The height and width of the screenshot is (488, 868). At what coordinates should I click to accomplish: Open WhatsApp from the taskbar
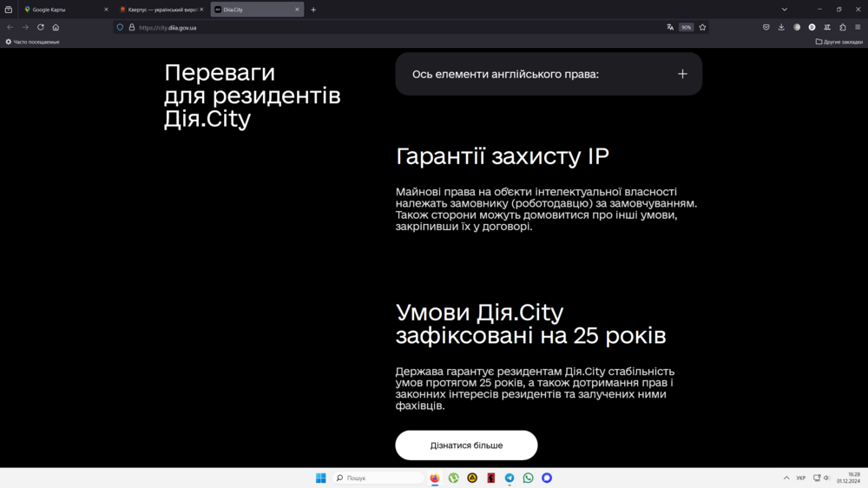click(x=528, y=478)
